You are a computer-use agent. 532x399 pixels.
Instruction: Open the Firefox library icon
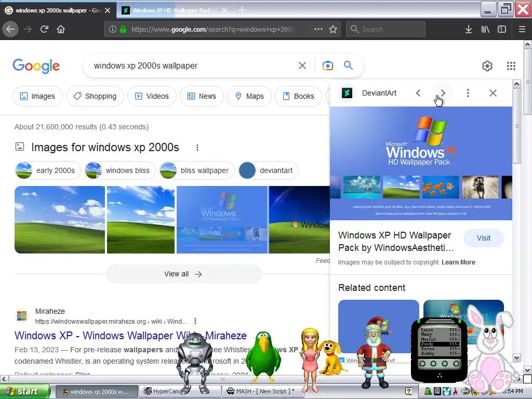click(485, 29)
